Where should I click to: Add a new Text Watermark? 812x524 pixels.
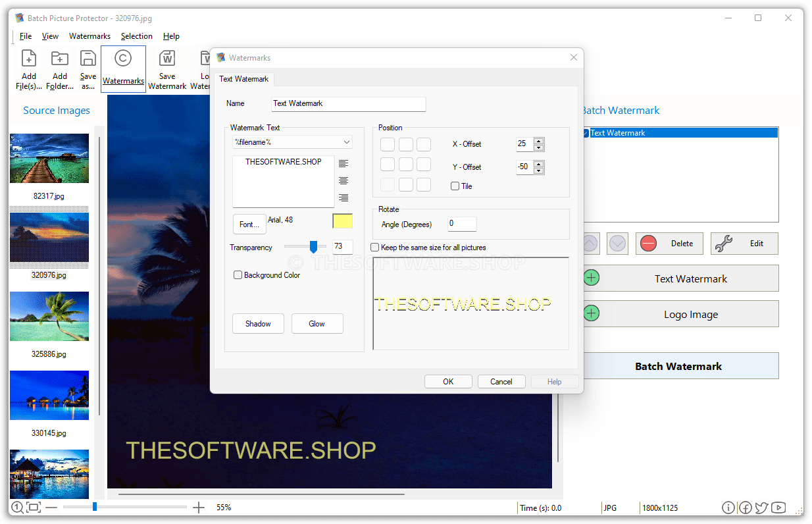[x=680, y=278]
